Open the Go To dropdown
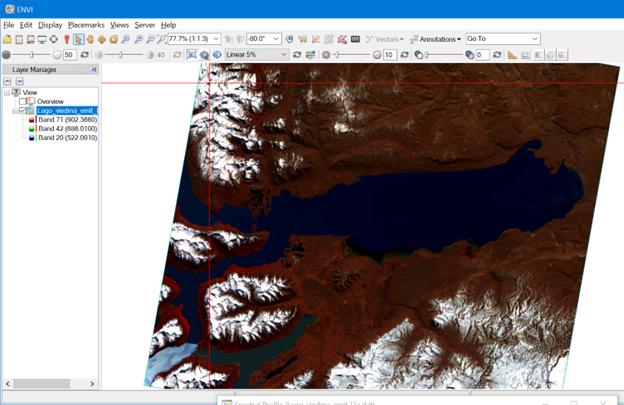 535,39
